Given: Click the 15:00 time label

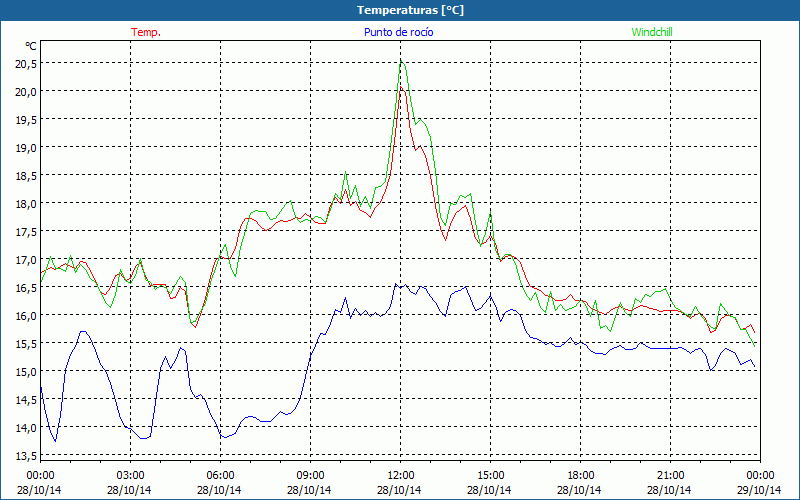Looking at the screenshot, I should point(490,476).
